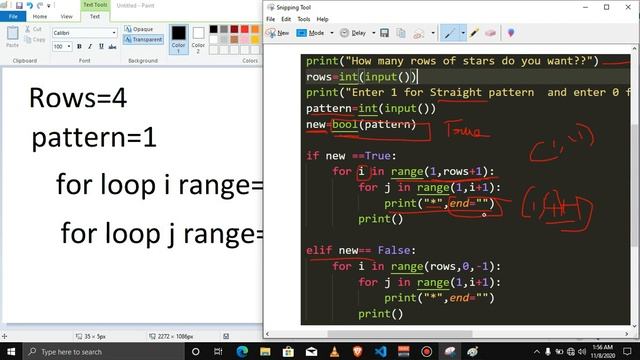The width and height of the screenshot is (640, 360).
Task: Show hidden system tray icons
Action: [x=537, y=351]
